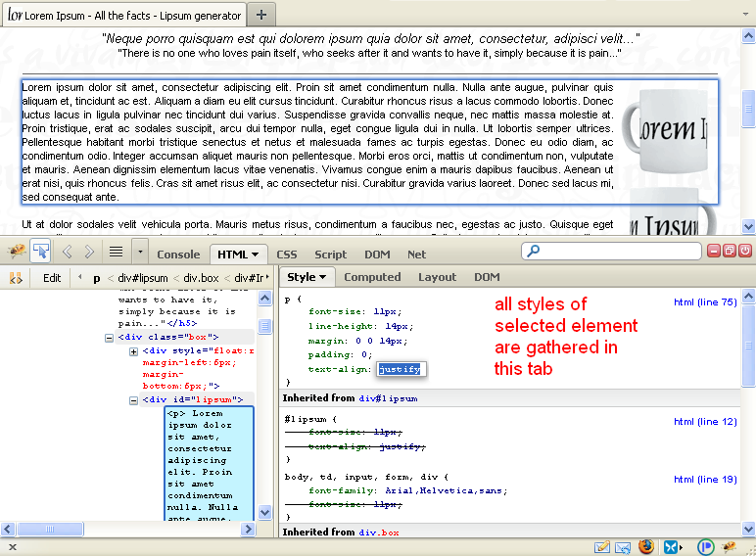756x556 pixels.
Task: Open Firebug in a new window
Action: 729,251
